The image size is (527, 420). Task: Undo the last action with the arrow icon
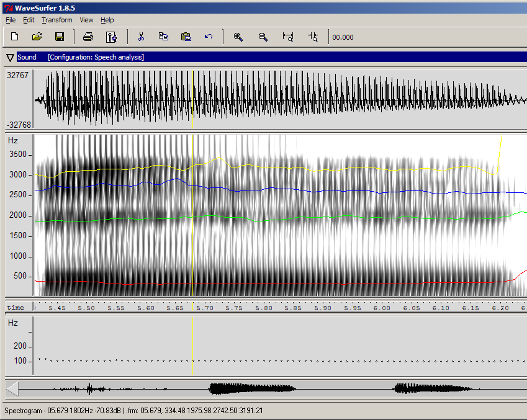[209, 37]
